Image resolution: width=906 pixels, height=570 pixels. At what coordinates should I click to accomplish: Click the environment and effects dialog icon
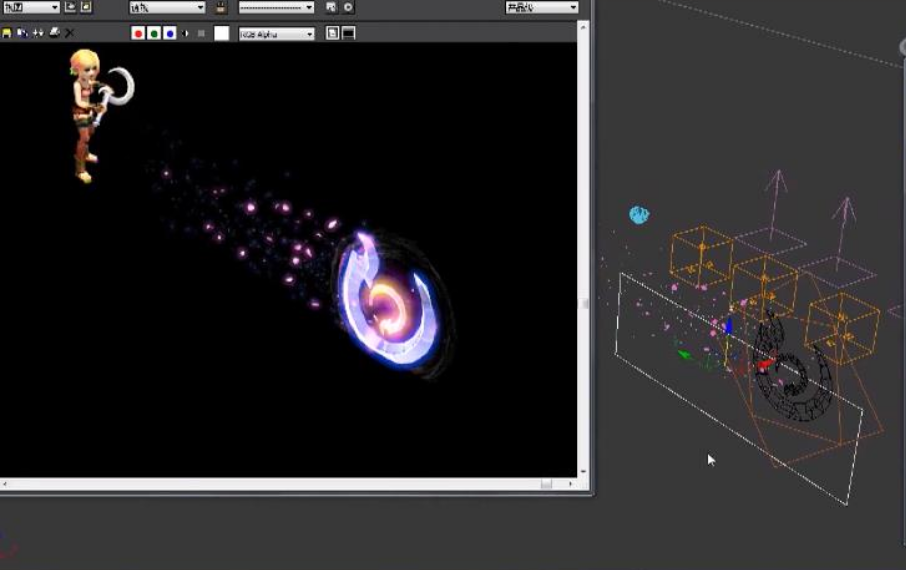click(348, 7)
